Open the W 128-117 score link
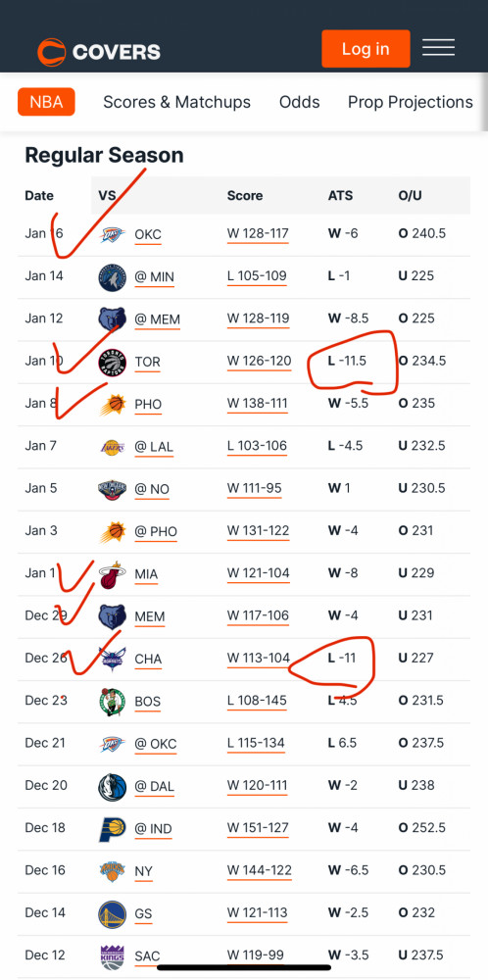This screenshot has height=980, width=488. (258, 234)
